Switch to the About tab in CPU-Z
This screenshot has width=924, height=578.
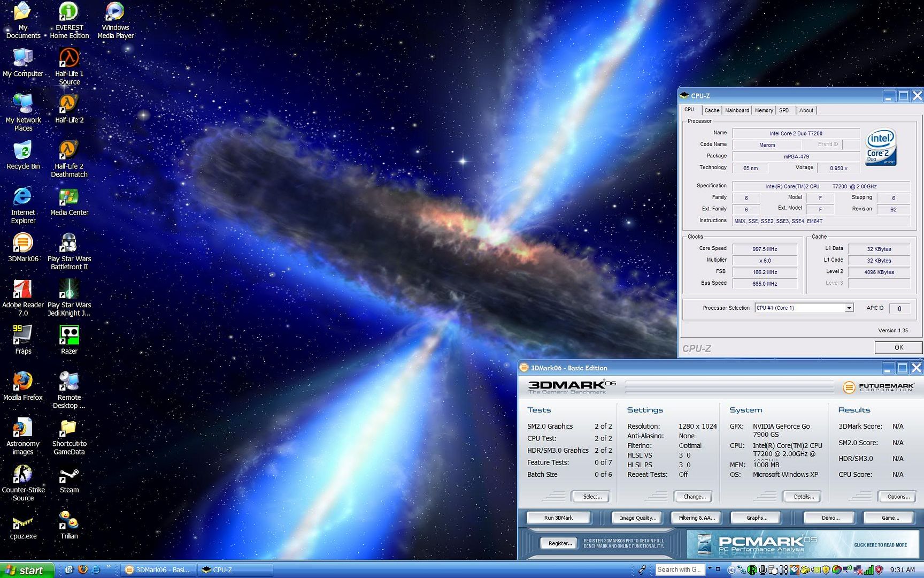click(806, 110)
